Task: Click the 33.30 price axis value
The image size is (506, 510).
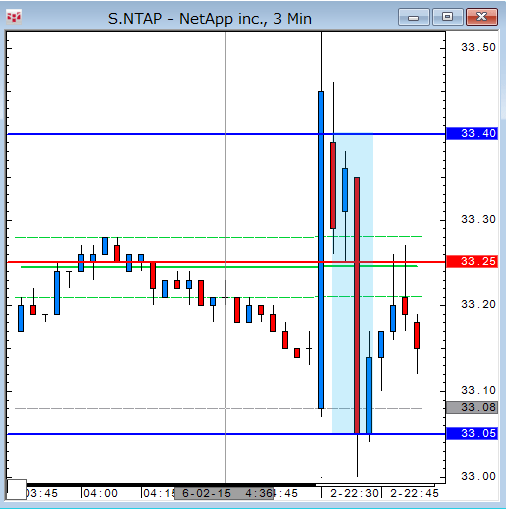Action: 478,219
